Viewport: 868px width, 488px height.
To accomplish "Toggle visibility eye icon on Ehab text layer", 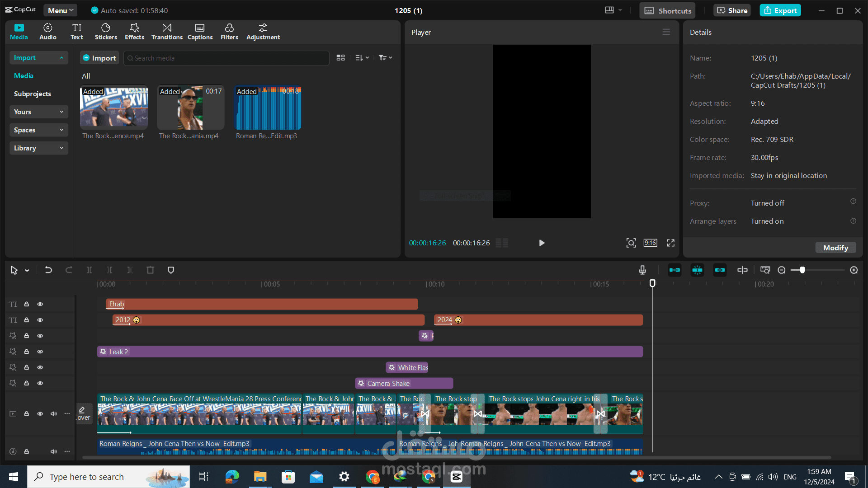I will point(40,304).
